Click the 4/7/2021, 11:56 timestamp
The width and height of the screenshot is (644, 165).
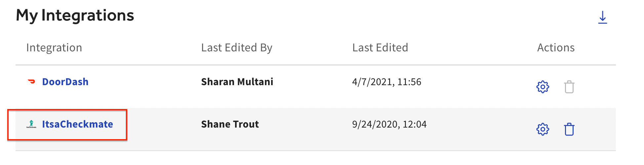(386, 82)
